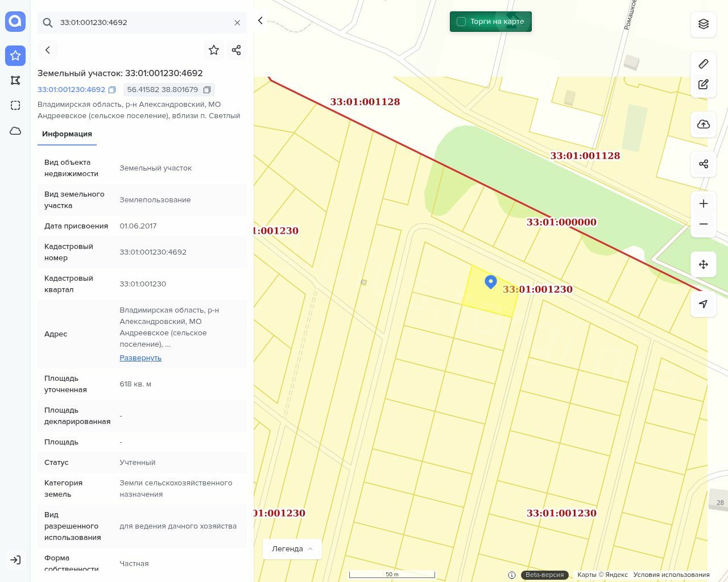The image size is (728, 582).
Task: Open the map layers panel
Action: [x=704, y=24]
